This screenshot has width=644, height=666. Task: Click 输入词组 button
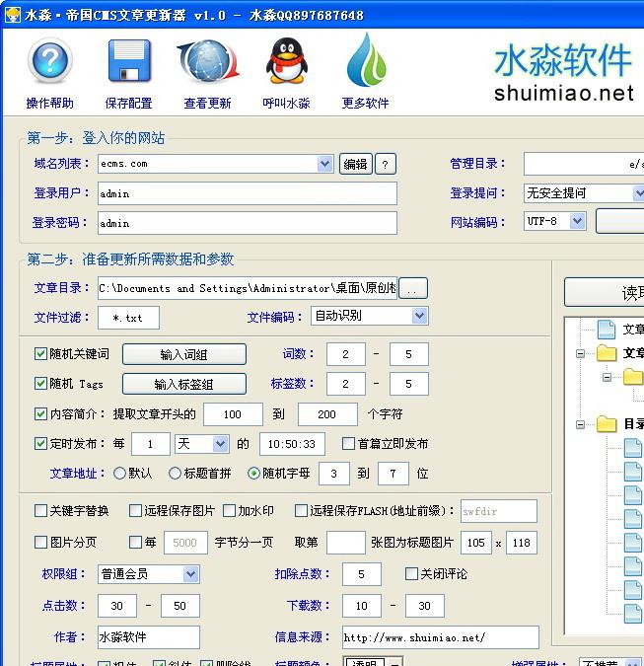click(x=184, y=354)
